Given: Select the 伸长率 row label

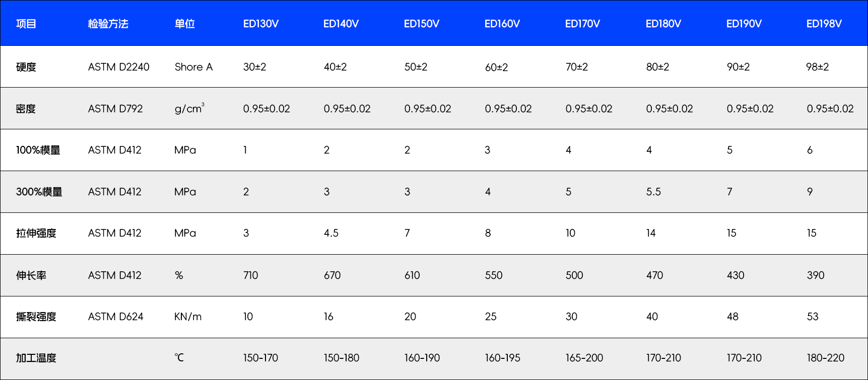Looking at the screenshot, I should pyautogui.click(x=31, y=275).
